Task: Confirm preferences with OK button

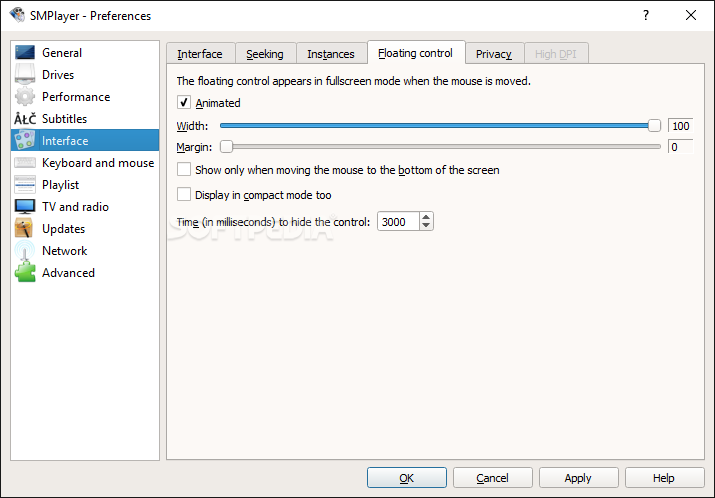Action: pos(407,477)
